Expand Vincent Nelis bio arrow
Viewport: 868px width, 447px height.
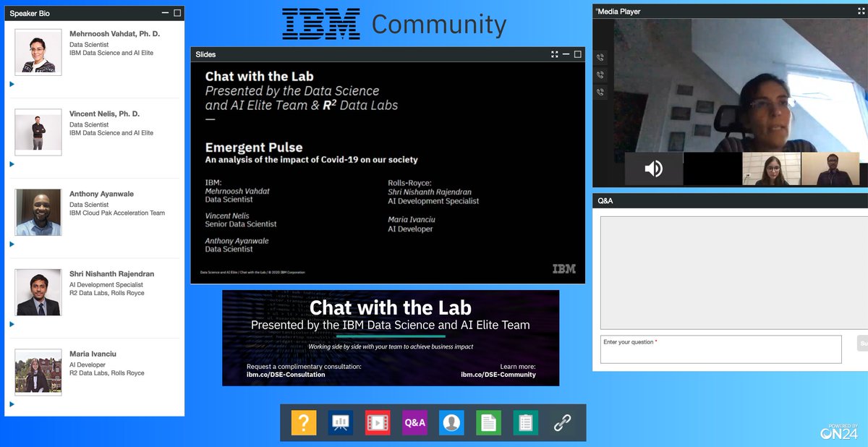(x=12, y=164)
